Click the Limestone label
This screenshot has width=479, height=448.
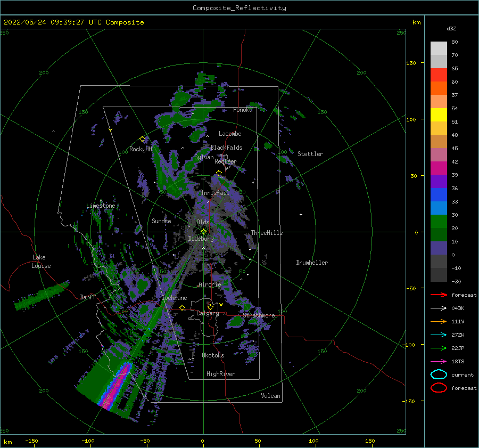[101, 206]
